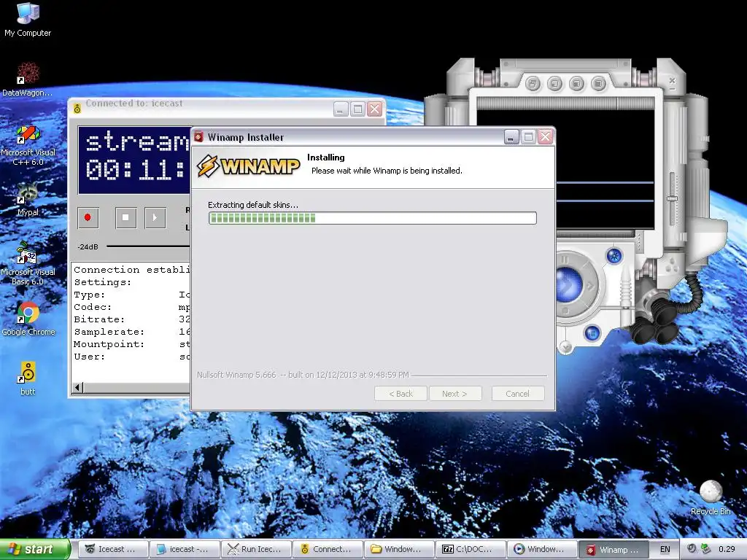The height and width of the screenshot is (560, 747).
Task: Switch to the folder 'Window...' taskbar item
Action: [x=399, y=549]
